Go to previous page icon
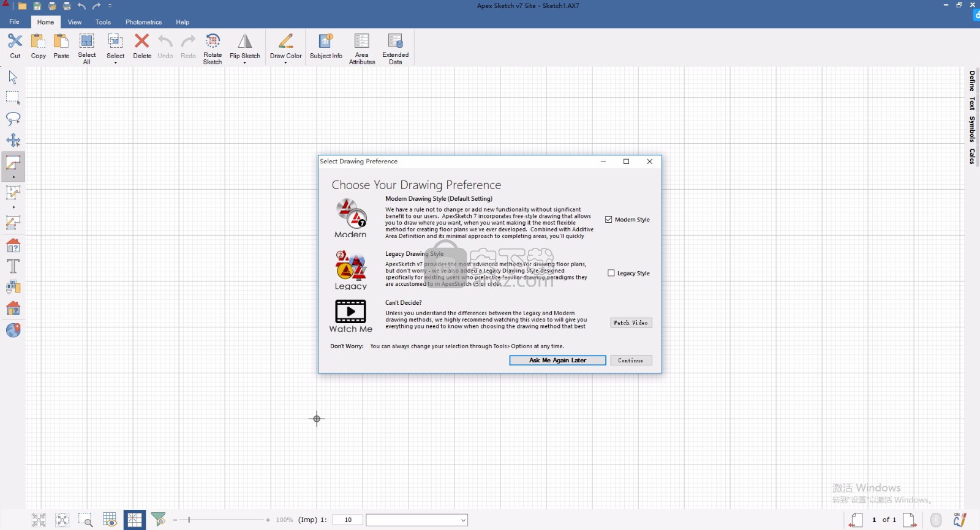 (856, 520)
